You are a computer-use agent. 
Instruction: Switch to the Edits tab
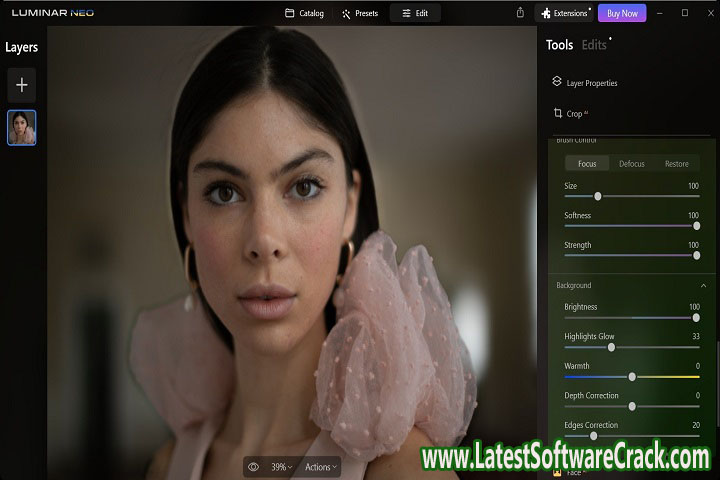coord(594,45)
